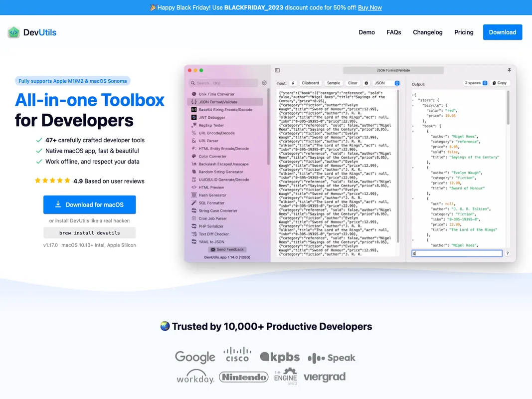Click the Color Converter palette icon
532x399 pixels.
(194, 156)
